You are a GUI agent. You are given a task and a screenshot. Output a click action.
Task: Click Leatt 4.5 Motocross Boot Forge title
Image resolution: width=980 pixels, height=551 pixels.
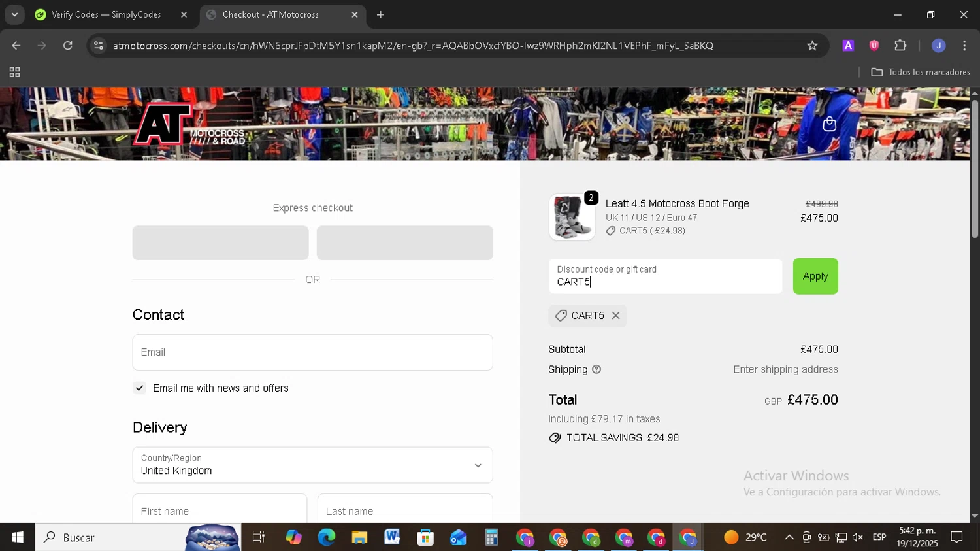click(677, 204)
